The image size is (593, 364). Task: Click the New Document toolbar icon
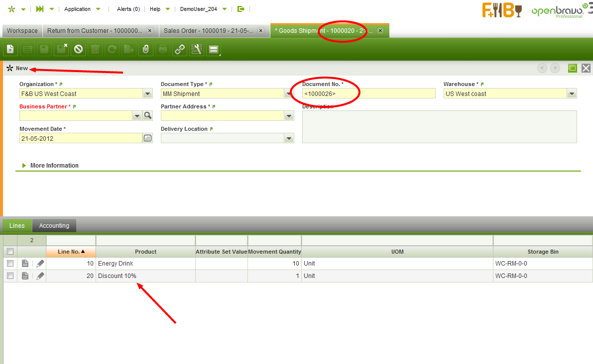(x=10, y=49)
